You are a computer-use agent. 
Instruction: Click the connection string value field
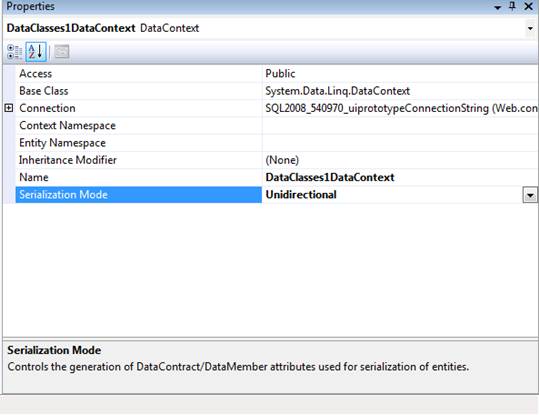[x=400, y=108]
